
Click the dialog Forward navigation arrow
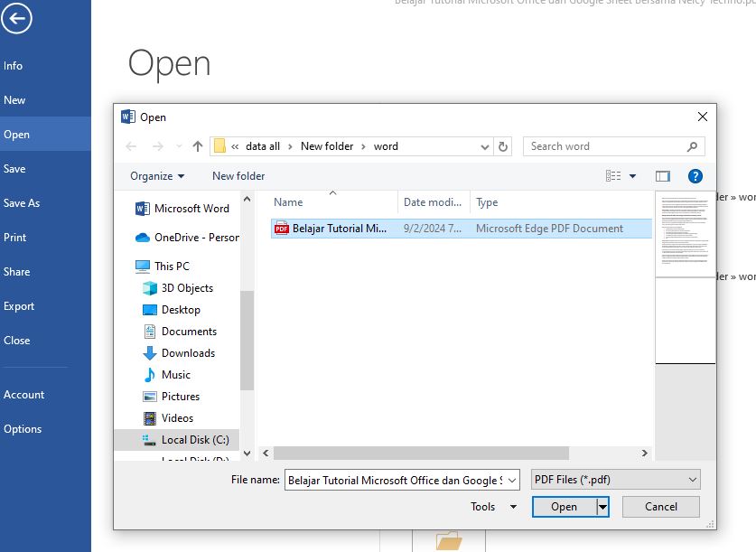[x=158, y=146]
